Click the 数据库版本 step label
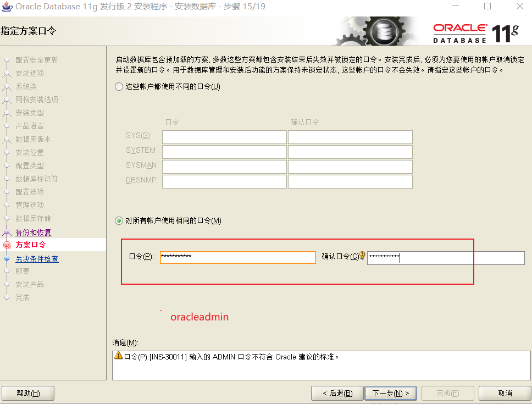The image size is (532, 404). pyautogui.click(x=33, y=140)
